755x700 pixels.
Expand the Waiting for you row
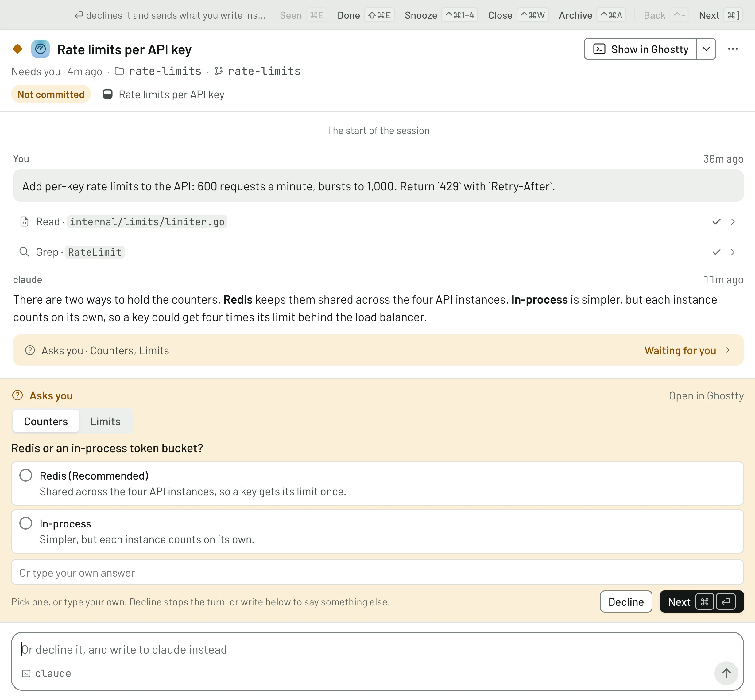point(378,350)
